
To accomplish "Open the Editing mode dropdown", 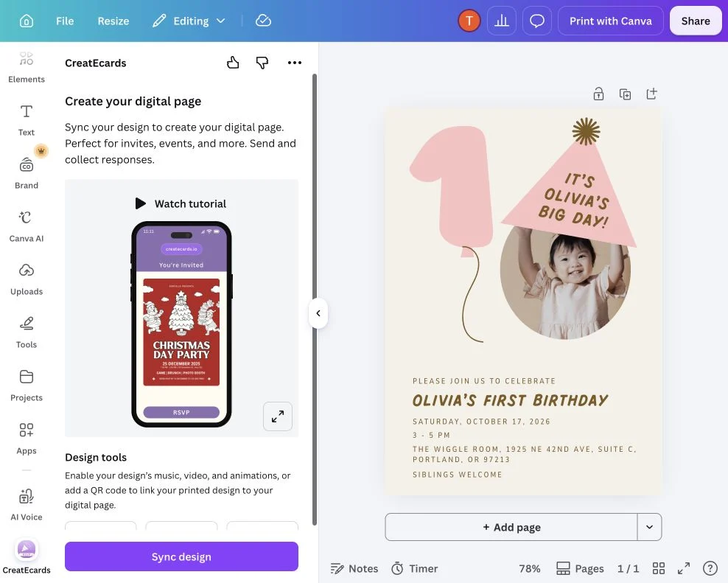I will tap(189, 21).
